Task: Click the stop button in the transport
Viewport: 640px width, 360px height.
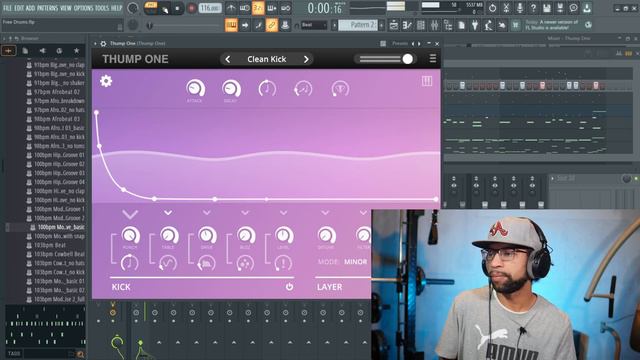Action: [178, 8]
